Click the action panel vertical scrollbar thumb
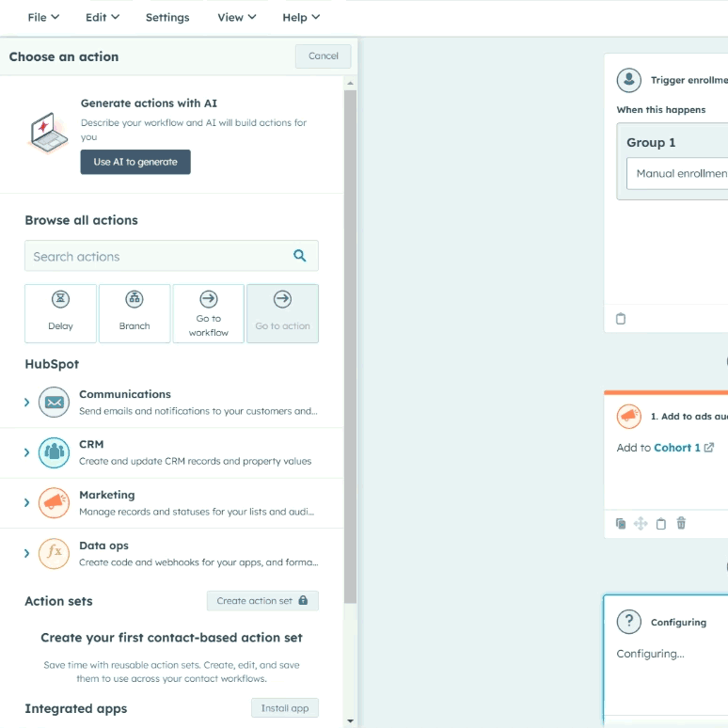Screen dimensions: 728x728 (x=351, y=346)
